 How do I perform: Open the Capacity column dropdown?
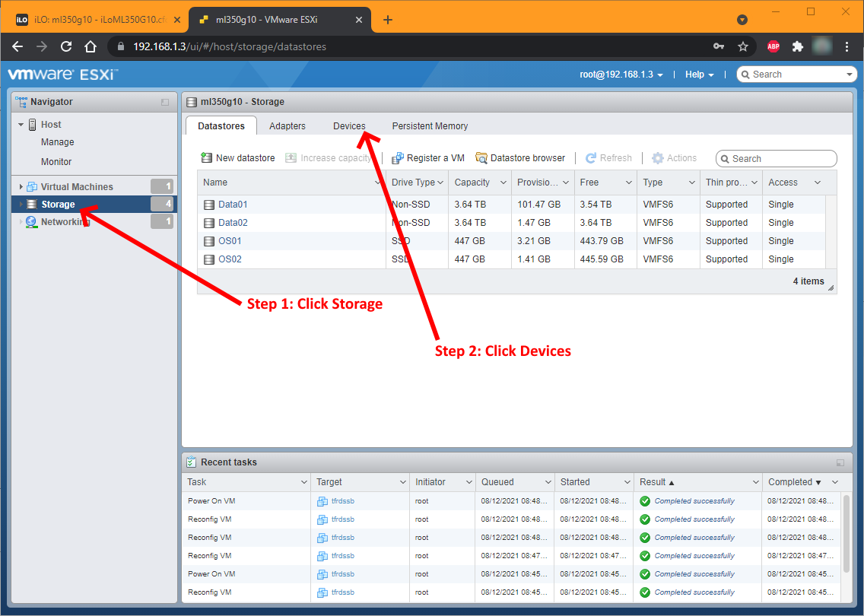503,183
